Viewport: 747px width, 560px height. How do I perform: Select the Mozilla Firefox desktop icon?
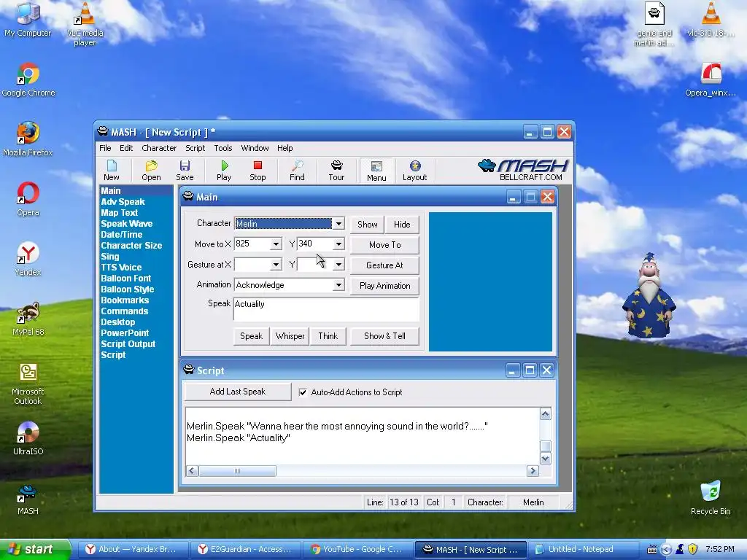(x=28, y=139)
